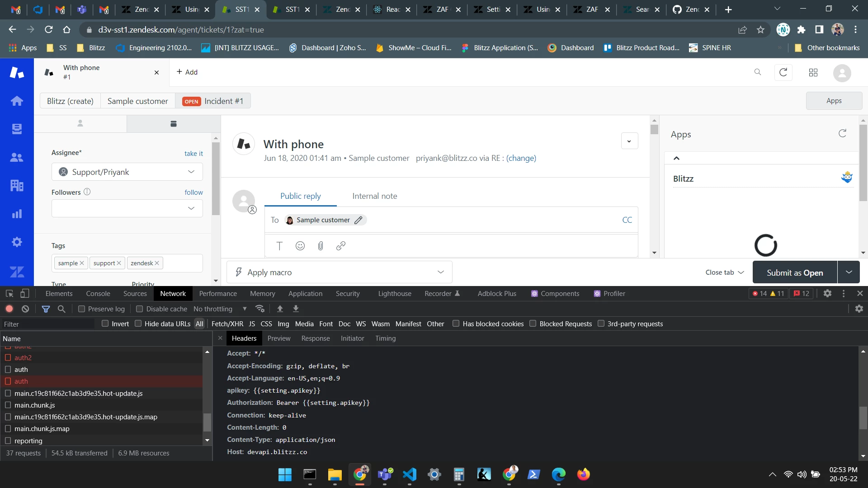Screen dimensions: 868x488
Task: Expand the Assignee dropdown
Action: 127,172
